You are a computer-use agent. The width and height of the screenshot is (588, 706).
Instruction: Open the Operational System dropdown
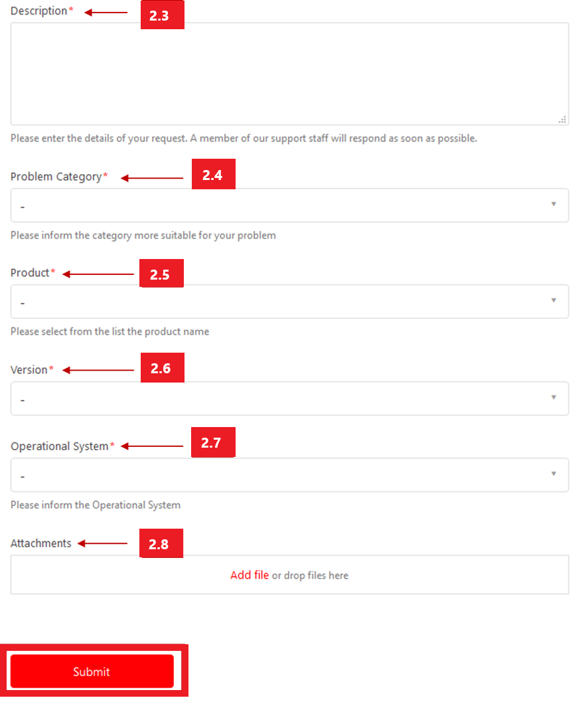pos(290,475)
